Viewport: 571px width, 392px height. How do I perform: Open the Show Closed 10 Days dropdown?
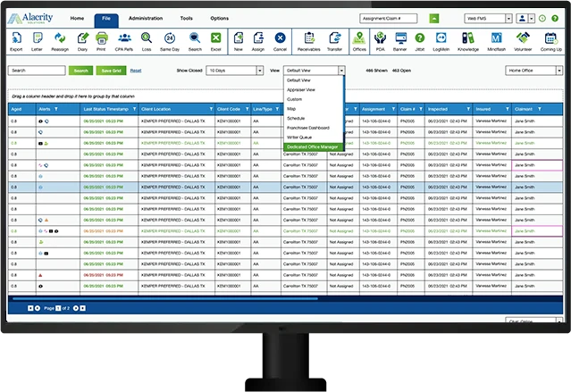tap(234, 71)
